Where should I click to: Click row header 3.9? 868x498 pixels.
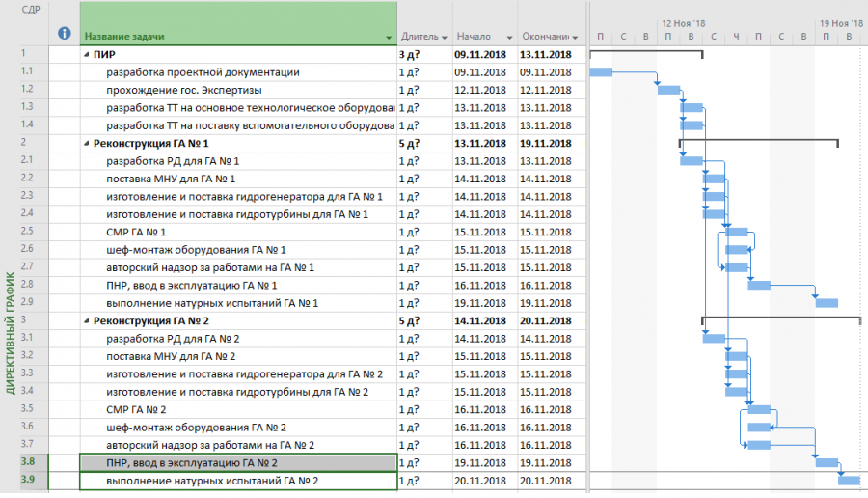point(34,479)
